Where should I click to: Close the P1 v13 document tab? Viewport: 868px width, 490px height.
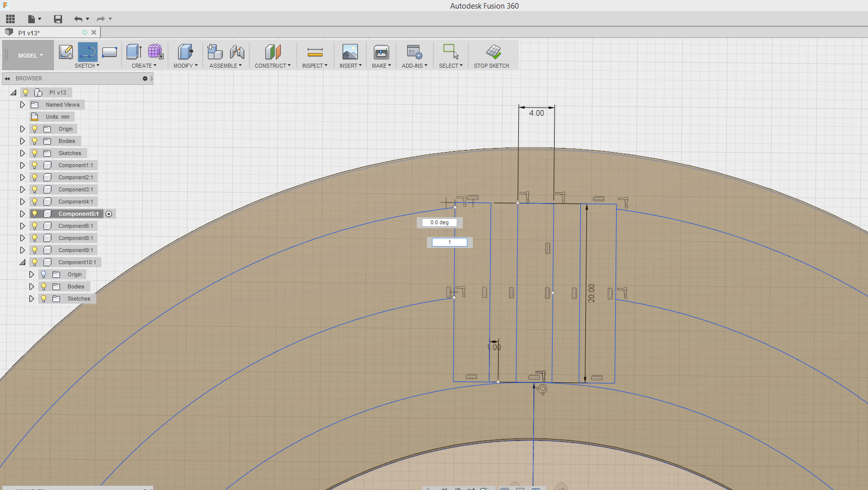(94, 32)
